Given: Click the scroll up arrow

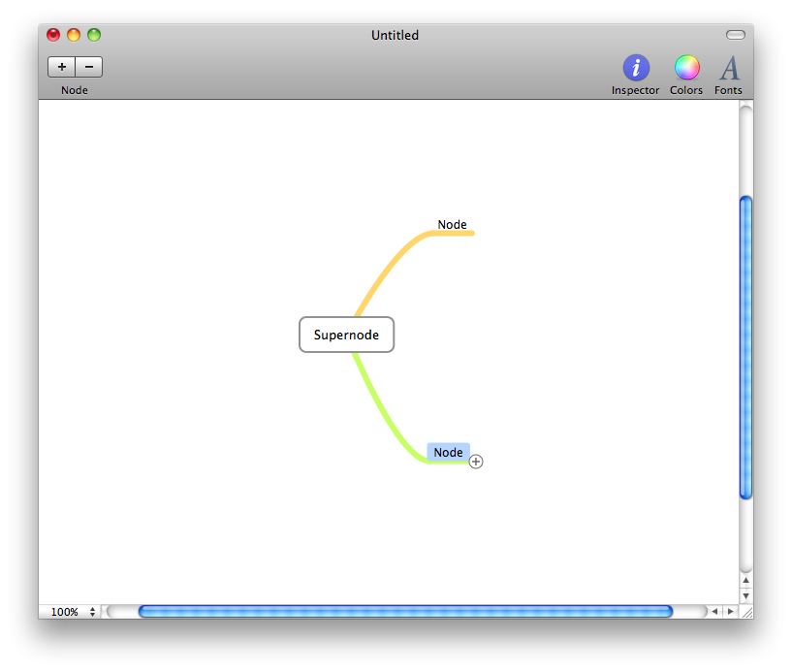Looking at the screenshot, I should point(746,581).
